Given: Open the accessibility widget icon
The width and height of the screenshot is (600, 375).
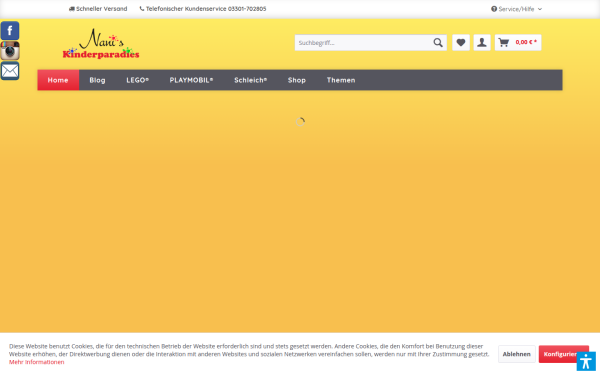Looking at the screenshot, I should pos(586,361).
